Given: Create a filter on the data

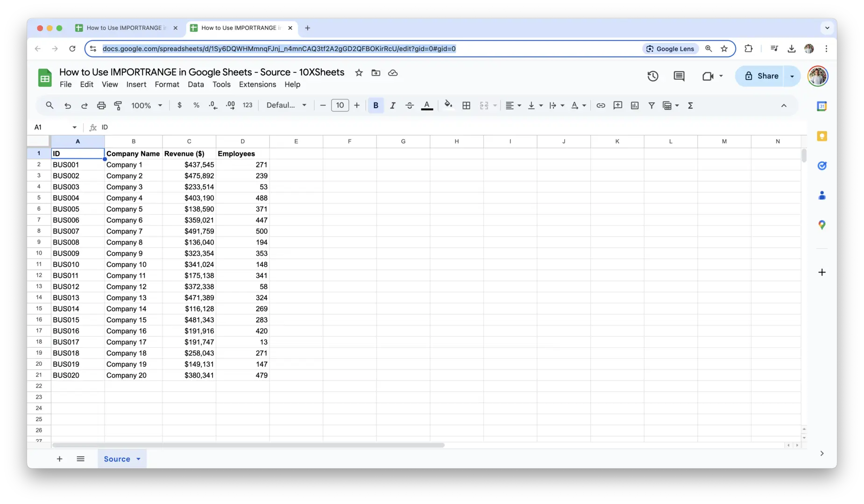Looking at the screenshot, I should coord(652,105).
